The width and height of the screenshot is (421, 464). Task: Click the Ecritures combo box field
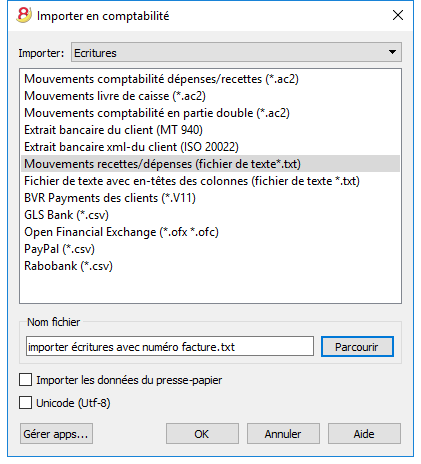236,52
